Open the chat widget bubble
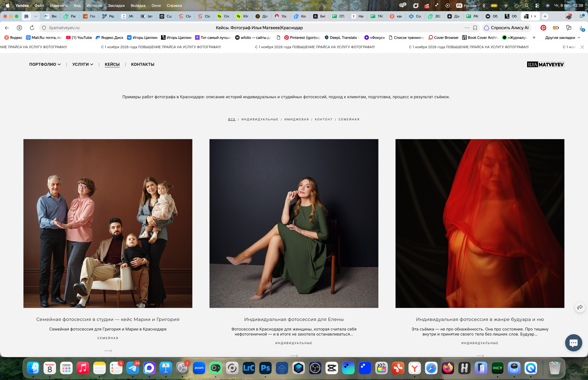Screen dimensions: 588x380 point(574,343)
